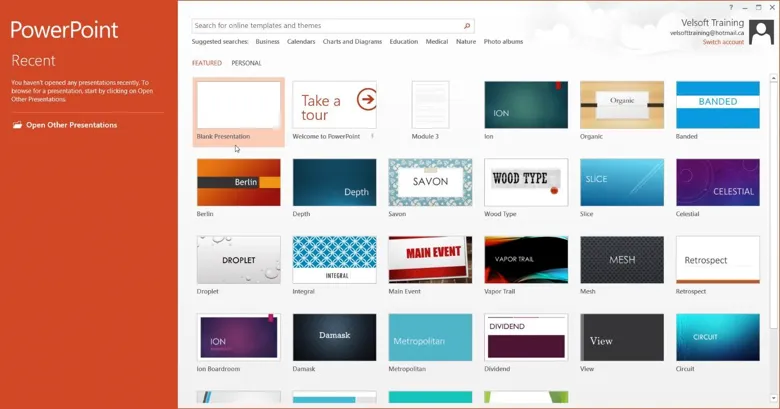The image size is (780, 409).
Task: Click the template list scroll up arrow
Action: 774,78
